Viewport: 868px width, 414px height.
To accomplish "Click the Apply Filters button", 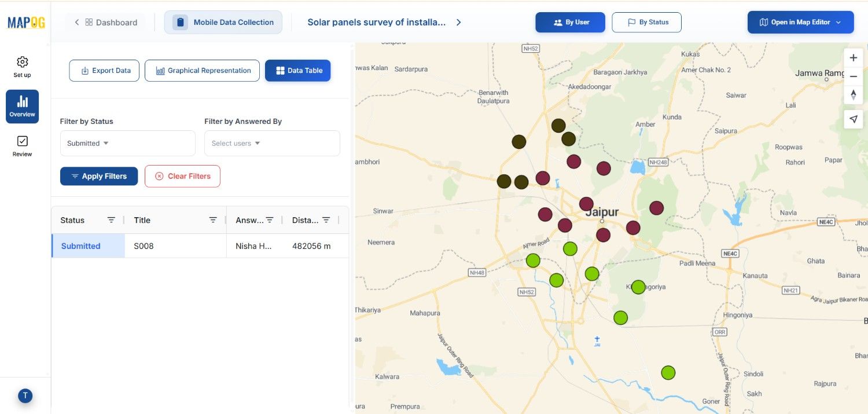I will pos(99,176).
